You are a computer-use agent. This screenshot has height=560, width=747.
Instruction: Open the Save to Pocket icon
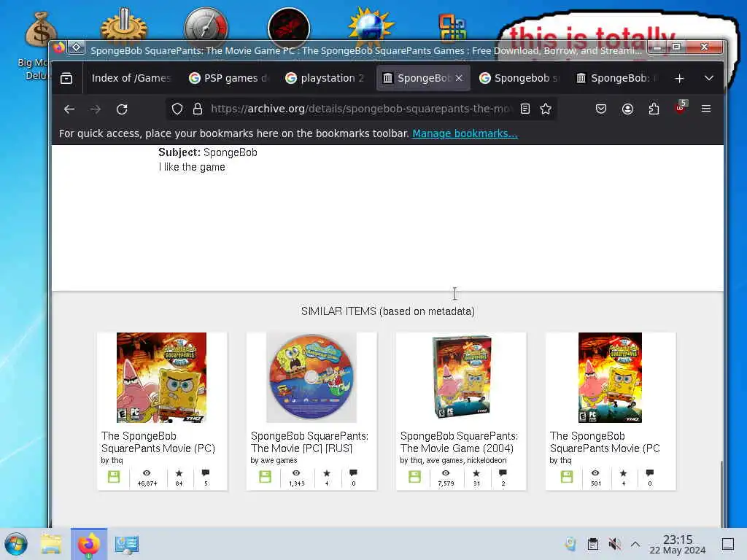coord(601,109)
